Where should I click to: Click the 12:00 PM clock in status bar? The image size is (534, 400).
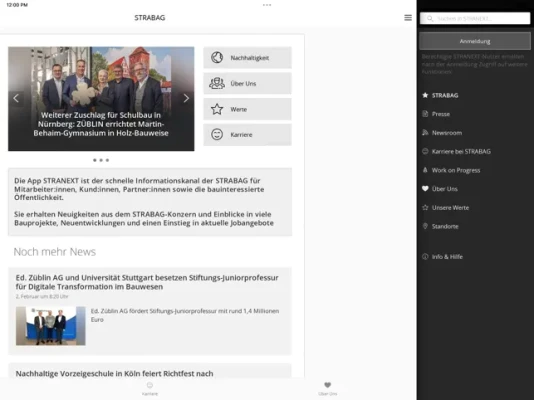(x=17, y=5)
